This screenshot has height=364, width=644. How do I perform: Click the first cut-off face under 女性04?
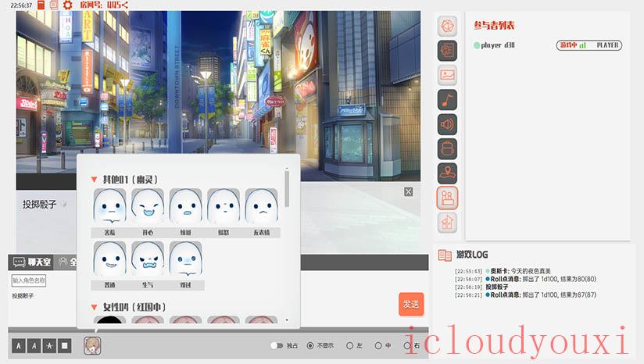[109, 319]
